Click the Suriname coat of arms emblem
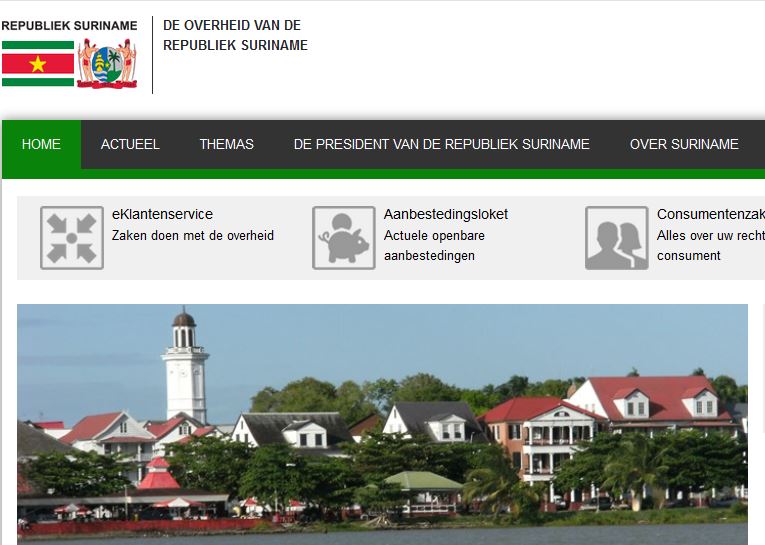Image resolution: width=765 pixels, height=545 pixels. coord(107,64)
